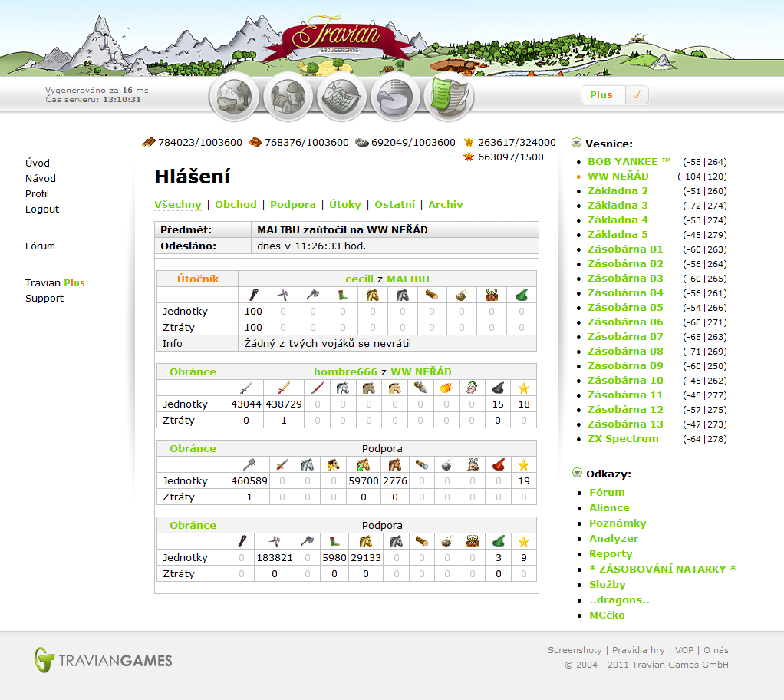Select village Zásobárna 07
Image resolution: width=784 pixels, height=700 pixels.
click(625, 337)
